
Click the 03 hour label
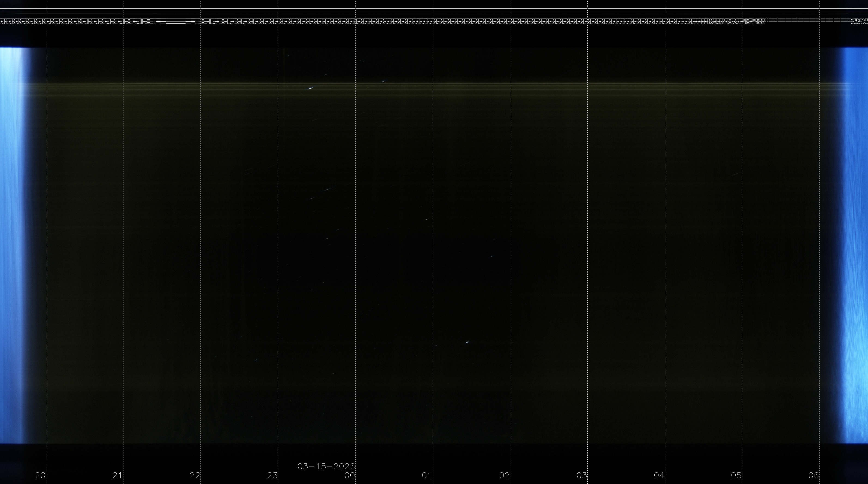(x=582, y=476)
